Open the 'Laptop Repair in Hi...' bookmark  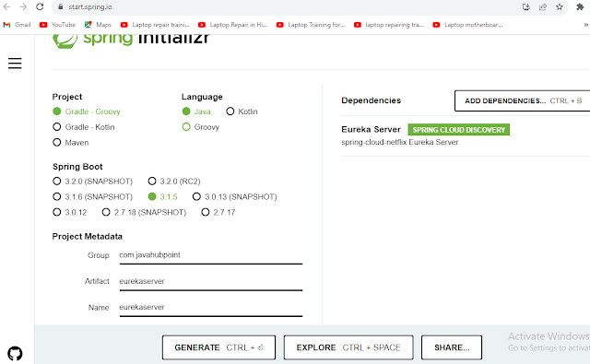[x=232, y=25]
